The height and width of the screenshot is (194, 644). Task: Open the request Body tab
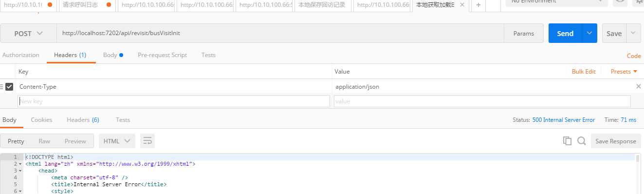pyautogui.click(x=113, y=55)
